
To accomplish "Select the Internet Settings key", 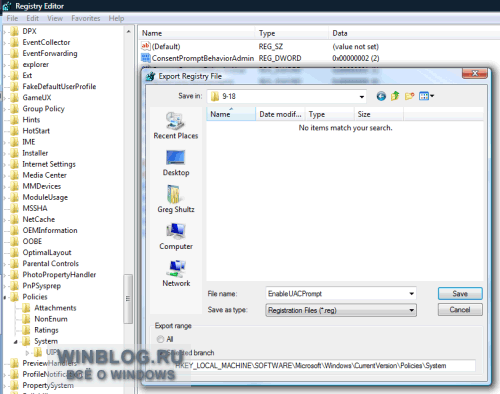I will (x=49, y=164).
